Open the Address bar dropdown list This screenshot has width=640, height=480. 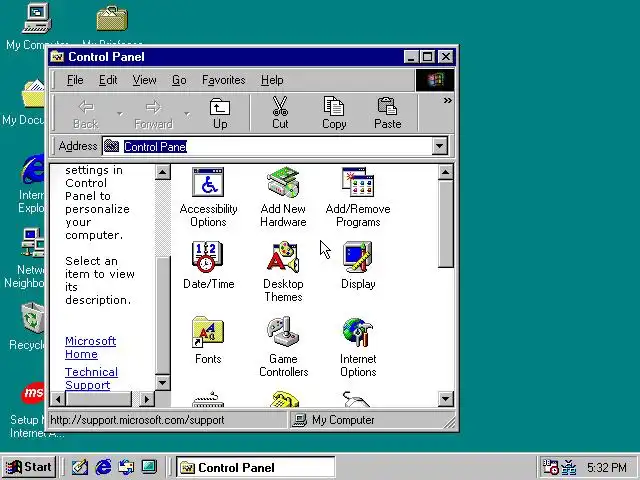[x=440, y=146]
